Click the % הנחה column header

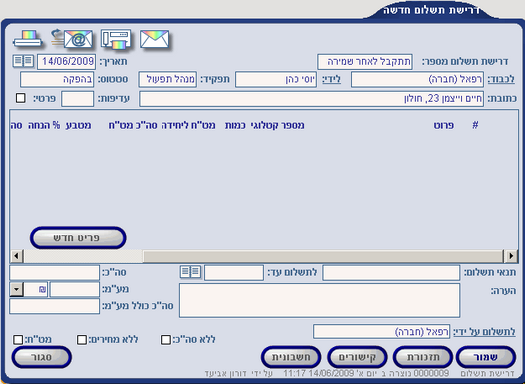44,125
